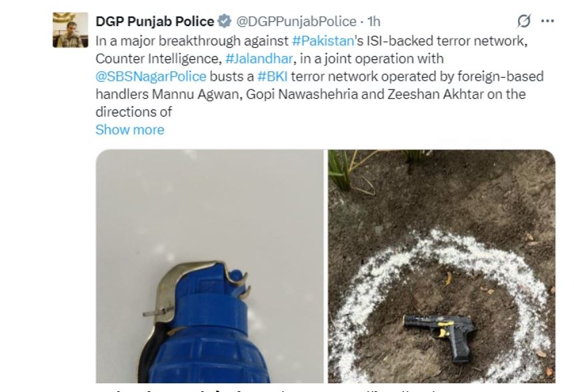This screenshot has height=392, width=574.
Task: Click the 'Zeeshan Akhtar' text in the tweet
Action: tap(435, 94)
